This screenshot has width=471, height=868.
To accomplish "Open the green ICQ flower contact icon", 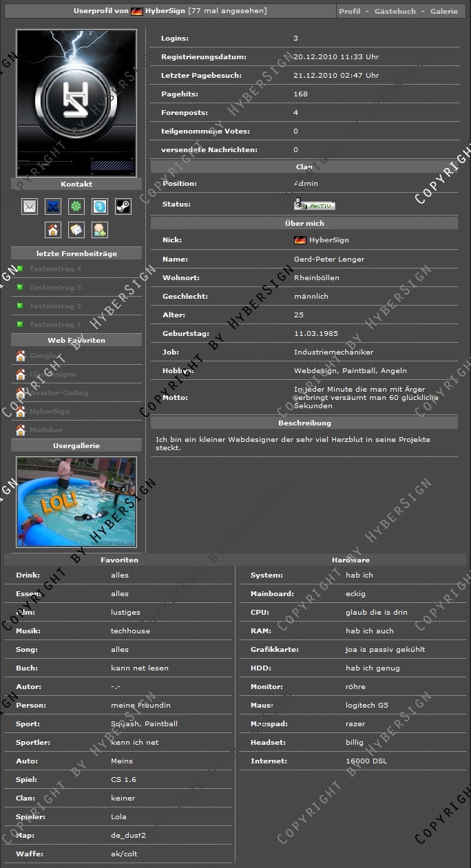I will tap(76, 206).
